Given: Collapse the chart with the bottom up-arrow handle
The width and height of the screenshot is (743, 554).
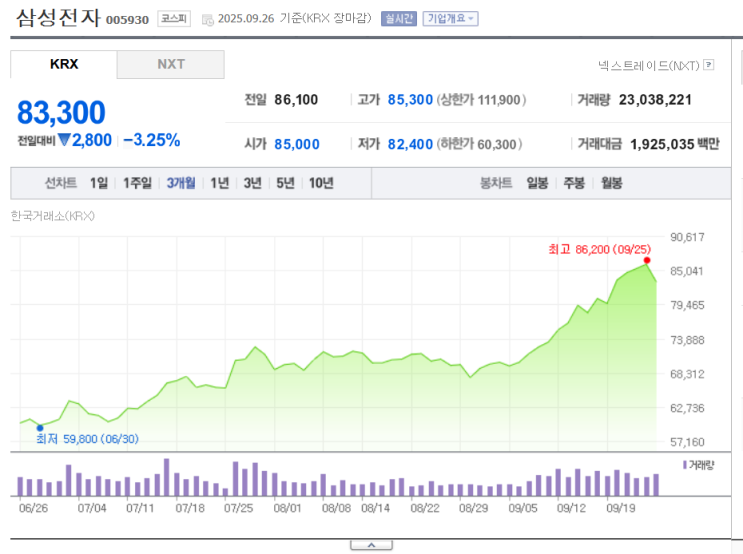Looking at the screenshot, I should pos(372,545).
